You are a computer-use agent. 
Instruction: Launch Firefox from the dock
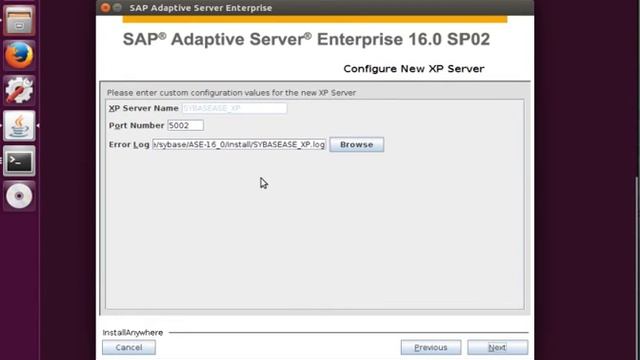(19, 55)
